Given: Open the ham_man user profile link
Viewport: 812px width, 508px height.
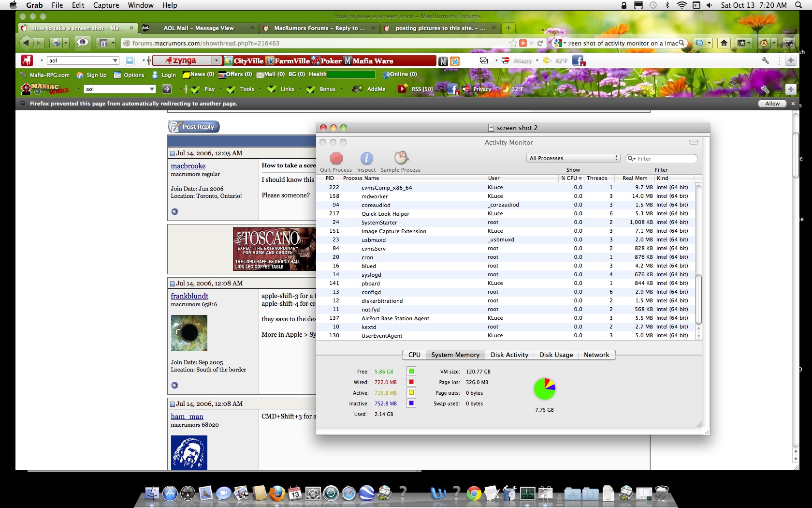Looking at the screenshot, I should [187, 417].
